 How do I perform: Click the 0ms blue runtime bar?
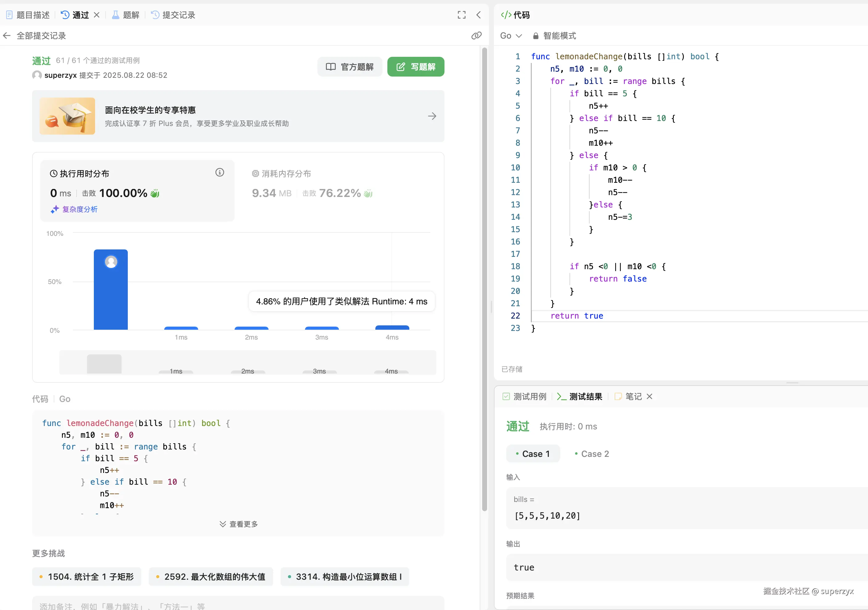click(x=111, y=295)
